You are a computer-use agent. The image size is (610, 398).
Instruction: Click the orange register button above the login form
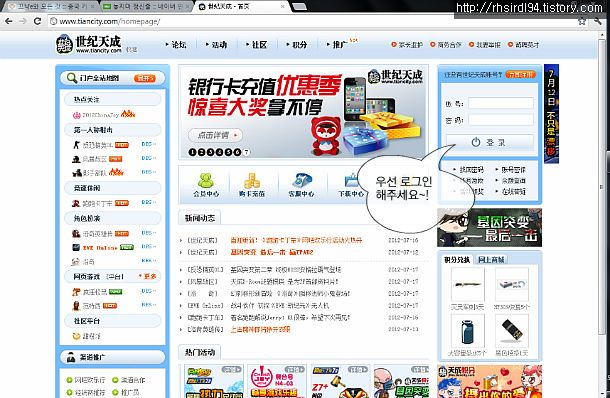point(521,74)
